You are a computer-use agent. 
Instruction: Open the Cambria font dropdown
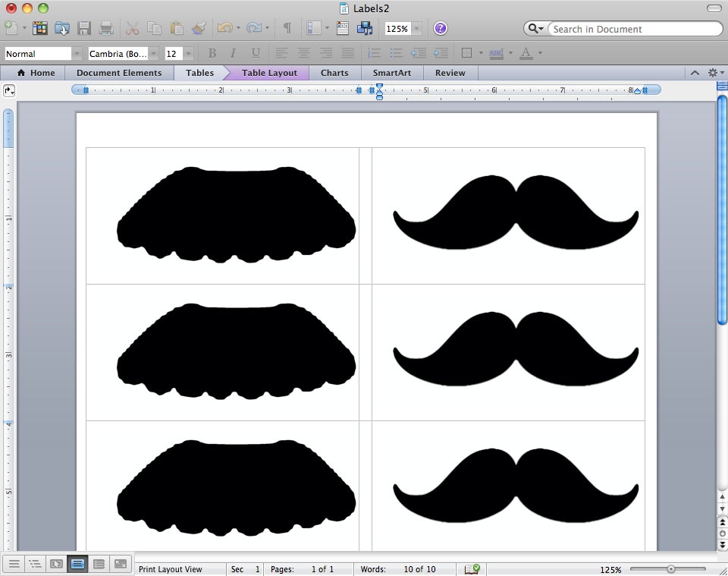[154, 53]
